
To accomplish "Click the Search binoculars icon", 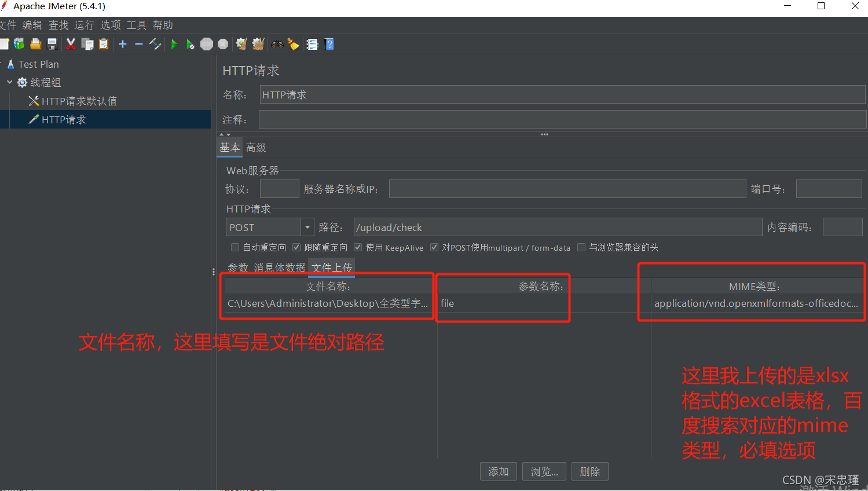I will (277, 44).
